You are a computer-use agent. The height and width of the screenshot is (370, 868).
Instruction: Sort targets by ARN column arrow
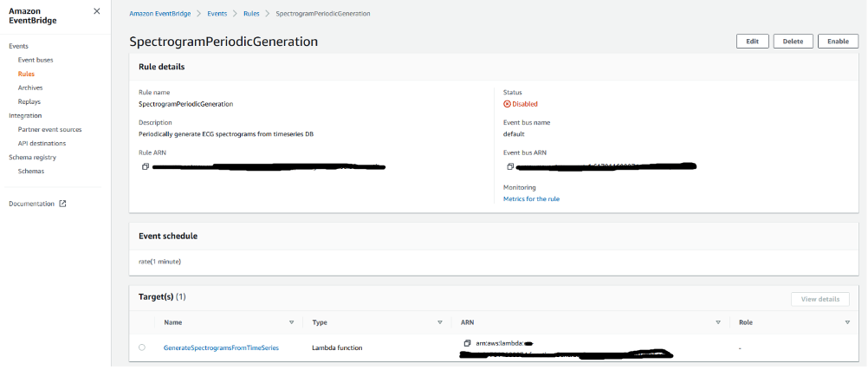click(718, 322)
